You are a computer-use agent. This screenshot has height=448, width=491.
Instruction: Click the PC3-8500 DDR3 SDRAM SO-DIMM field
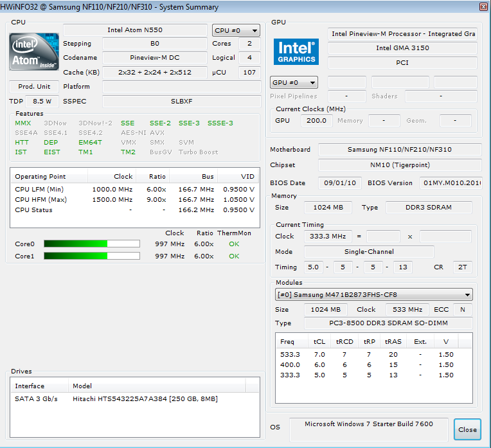tap(388, 323)
